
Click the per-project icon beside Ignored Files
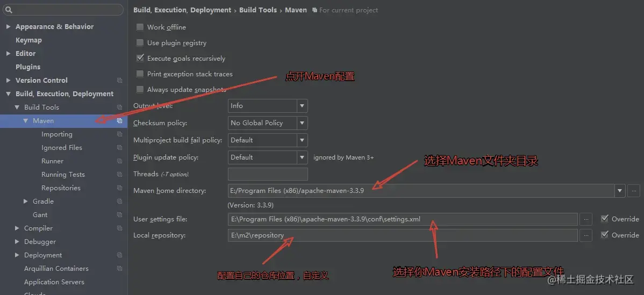[x=119, y=148]
